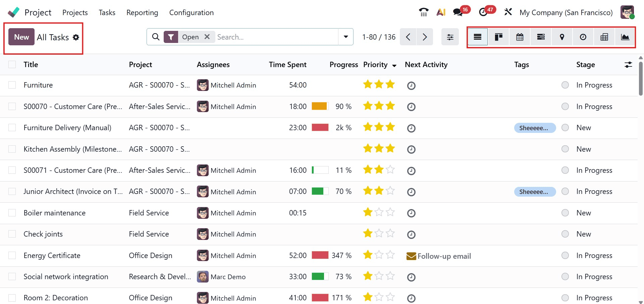
Task: Open the Discuss messages panel
Action: tap(458, 12)
